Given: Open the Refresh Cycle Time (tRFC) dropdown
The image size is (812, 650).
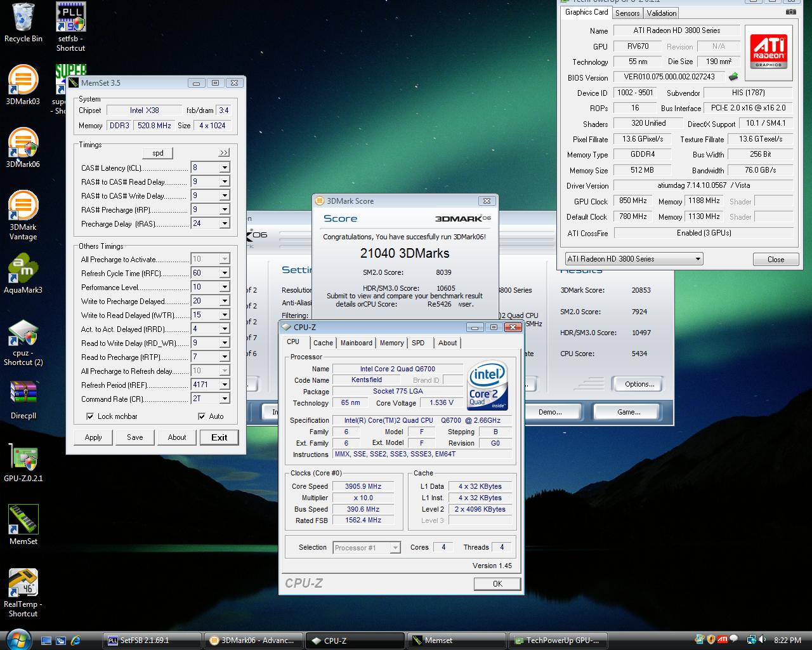Looking at the screenshot, I should click(224, 273).
